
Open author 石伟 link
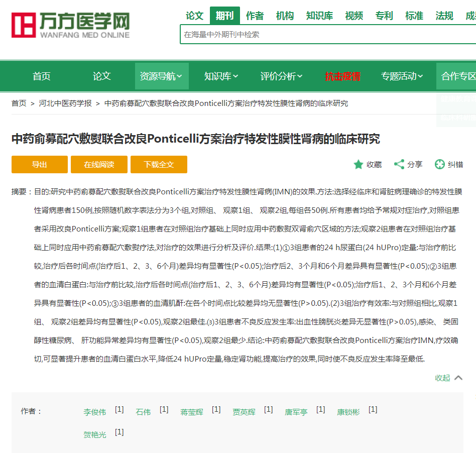143,412
